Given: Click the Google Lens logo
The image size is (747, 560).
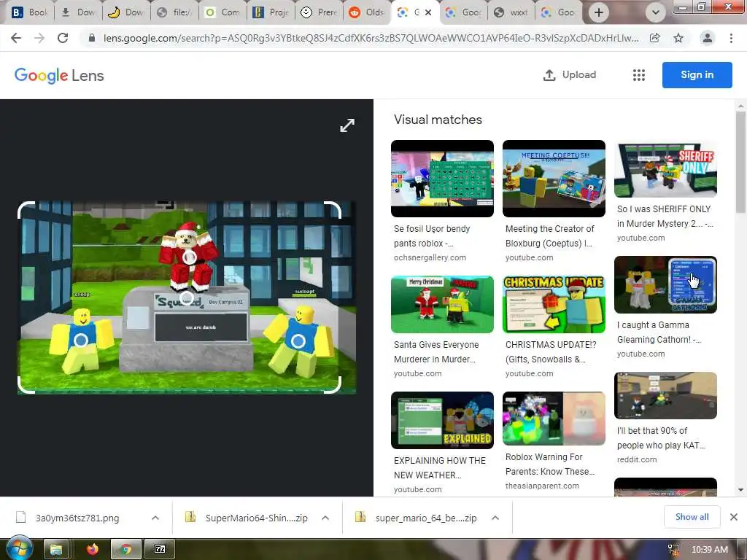Looking at the screenshot, I should (x=59, y=75).
